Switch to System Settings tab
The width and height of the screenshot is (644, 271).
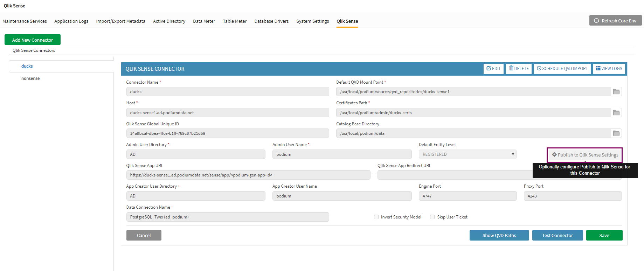point(312,21)
